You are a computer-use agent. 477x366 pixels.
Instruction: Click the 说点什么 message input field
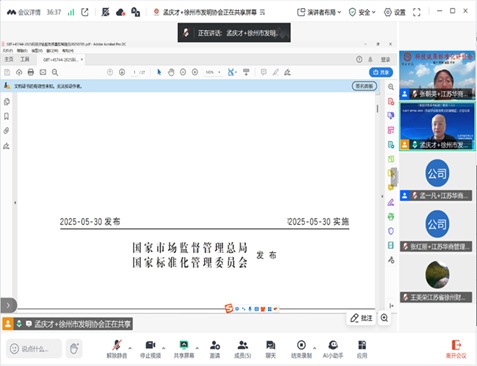[34, 349]
